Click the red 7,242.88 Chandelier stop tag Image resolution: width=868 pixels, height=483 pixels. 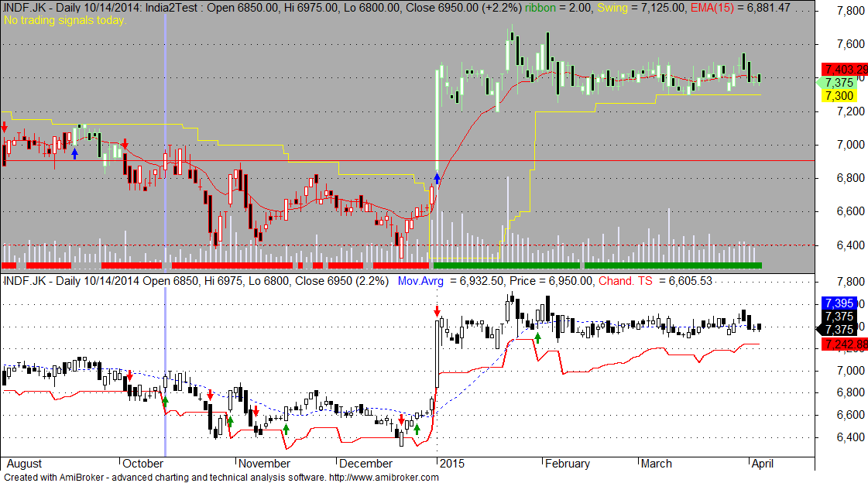tap(845, 344)
